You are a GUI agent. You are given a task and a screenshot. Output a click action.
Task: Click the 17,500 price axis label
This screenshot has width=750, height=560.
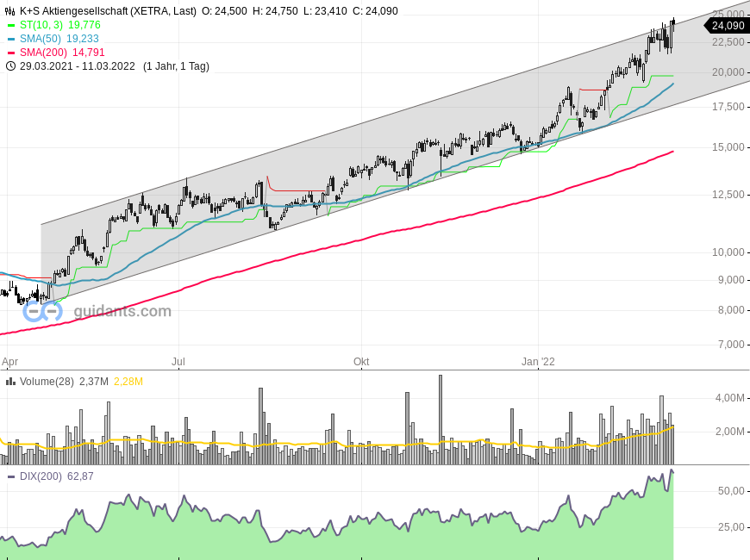tap(728, 107)
